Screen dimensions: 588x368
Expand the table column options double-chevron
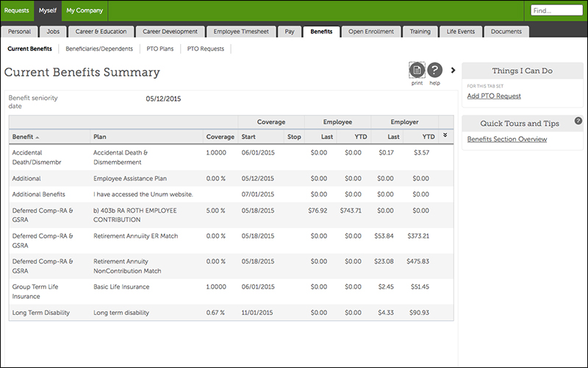(445, 135)
